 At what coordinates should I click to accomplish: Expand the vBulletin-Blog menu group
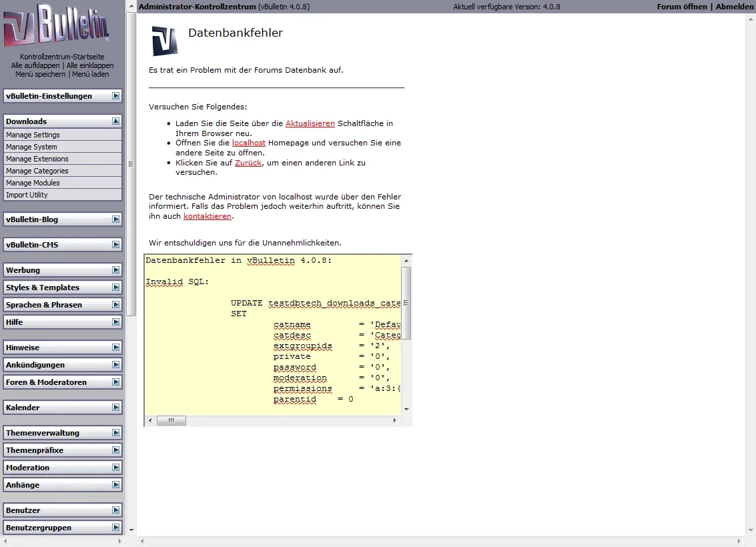click(115, 219)
